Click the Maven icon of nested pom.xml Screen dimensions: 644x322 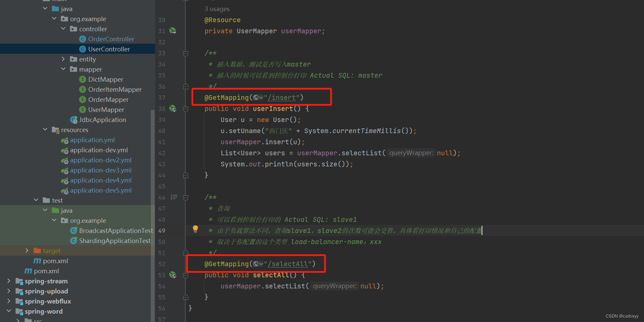[x=37, y=261]
